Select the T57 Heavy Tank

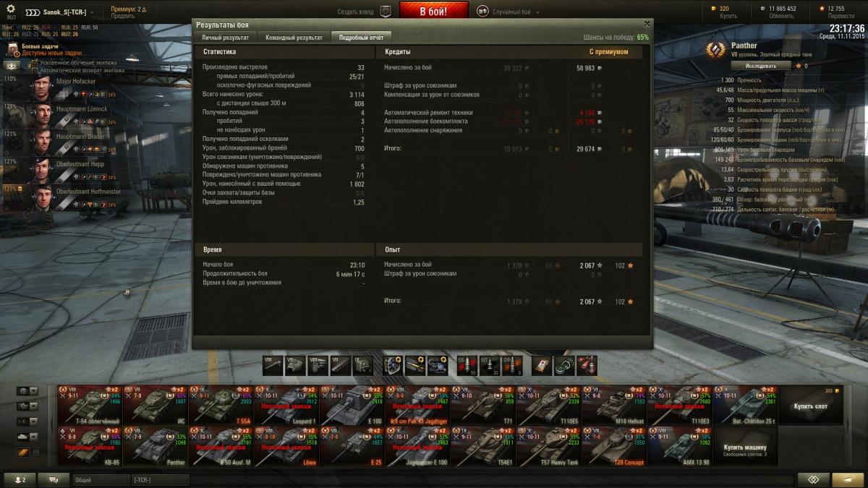coord(549,446)
